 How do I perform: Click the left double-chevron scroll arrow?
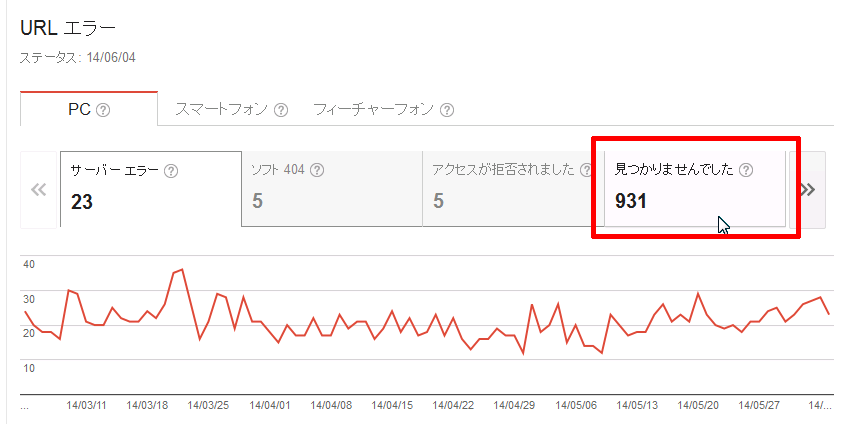pyautogui.click(x=39, y=189)
